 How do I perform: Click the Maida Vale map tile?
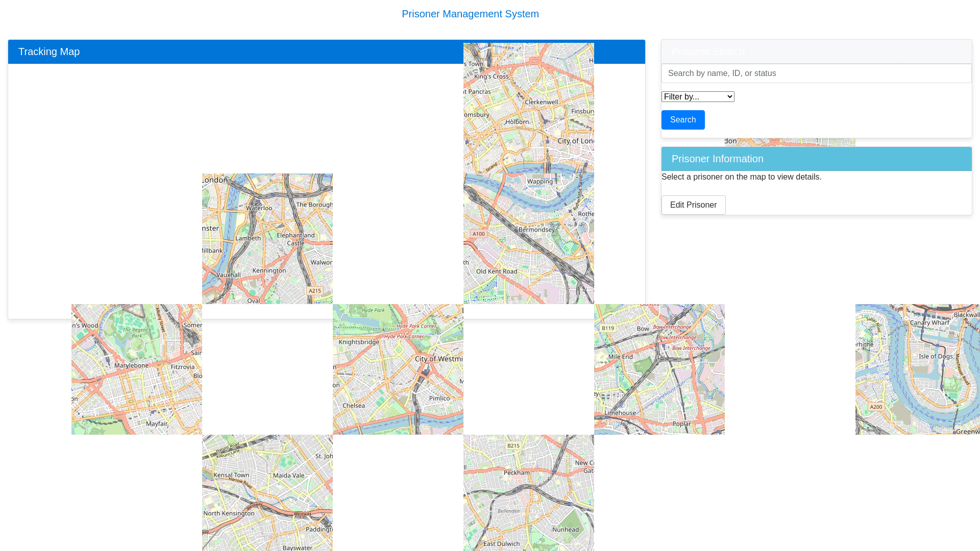coord(267,493)
